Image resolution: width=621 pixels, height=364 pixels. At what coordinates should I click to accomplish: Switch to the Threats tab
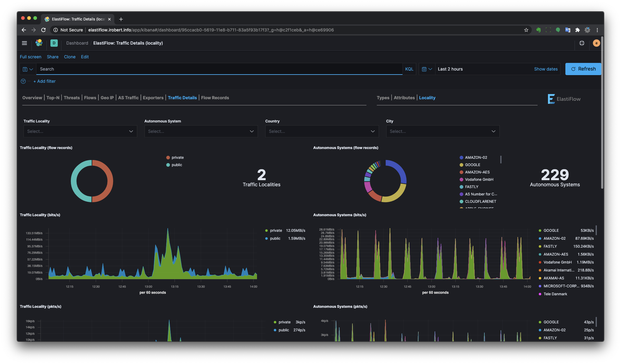72,98
